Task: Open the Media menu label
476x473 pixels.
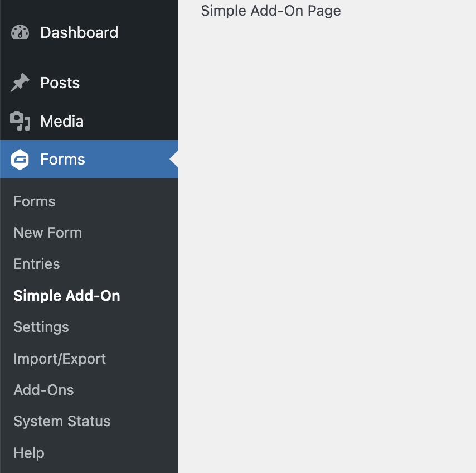Action: coord(62,121)
